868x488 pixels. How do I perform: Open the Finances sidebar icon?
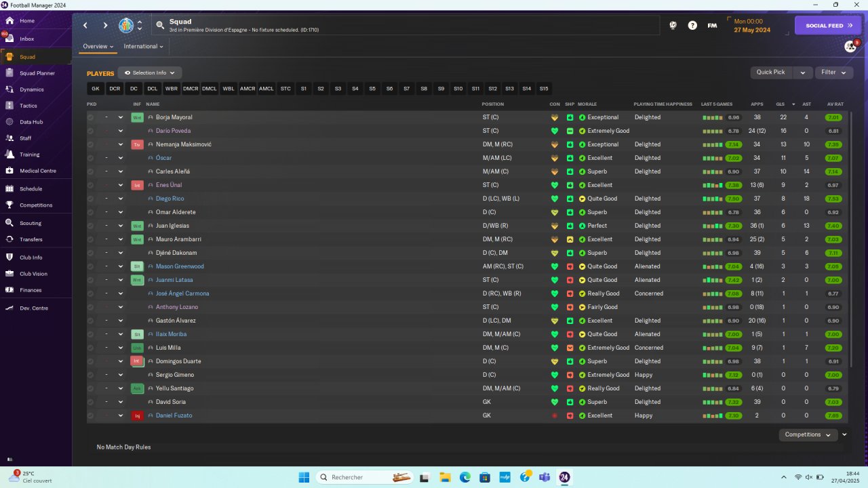(9, 290)
